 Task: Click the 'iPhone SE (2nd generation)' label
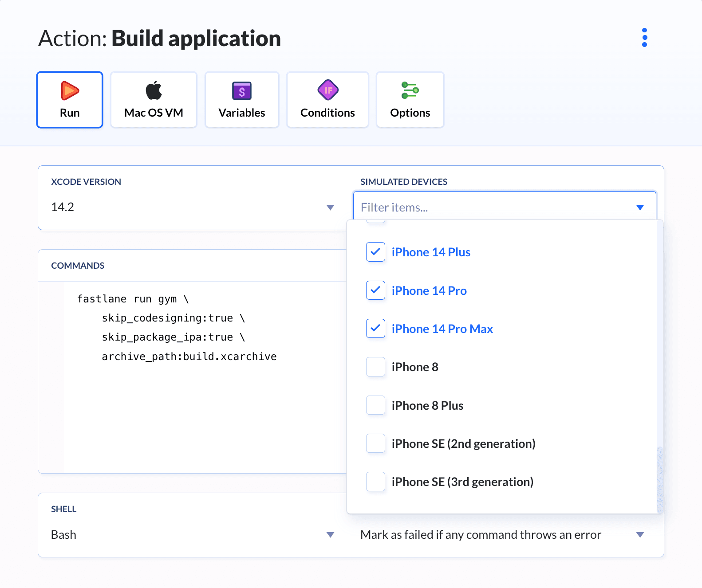463,443
